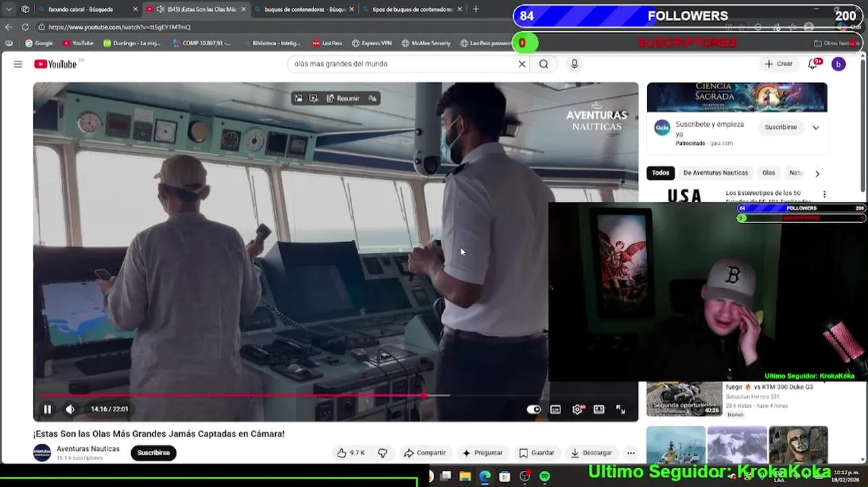
Task: Mute the YouTube tab speaker icon
Action: coord(160,9)
